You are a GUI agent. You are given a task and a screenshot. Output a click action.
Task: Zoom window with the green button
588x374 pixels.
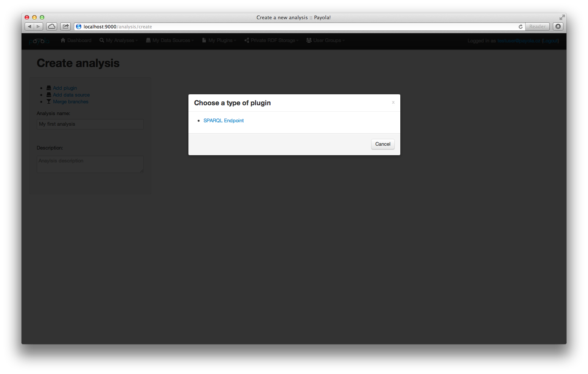pyautogui.click(x=42, y=17)
